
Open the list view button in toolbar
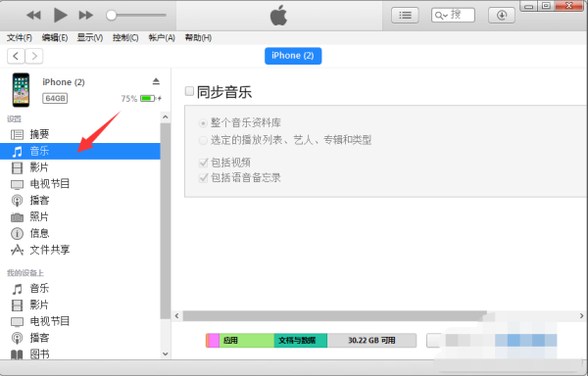(405, 16)
